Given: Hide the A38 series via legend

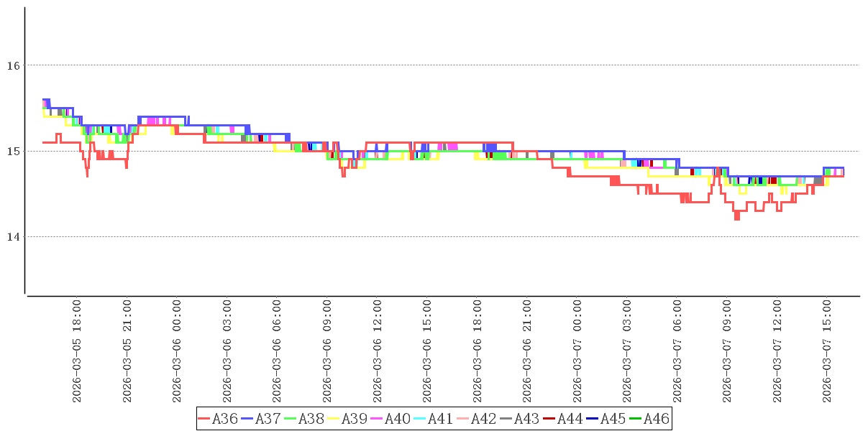Looking at the screenshot, I should pyautogui.click(x=304, y=419).
